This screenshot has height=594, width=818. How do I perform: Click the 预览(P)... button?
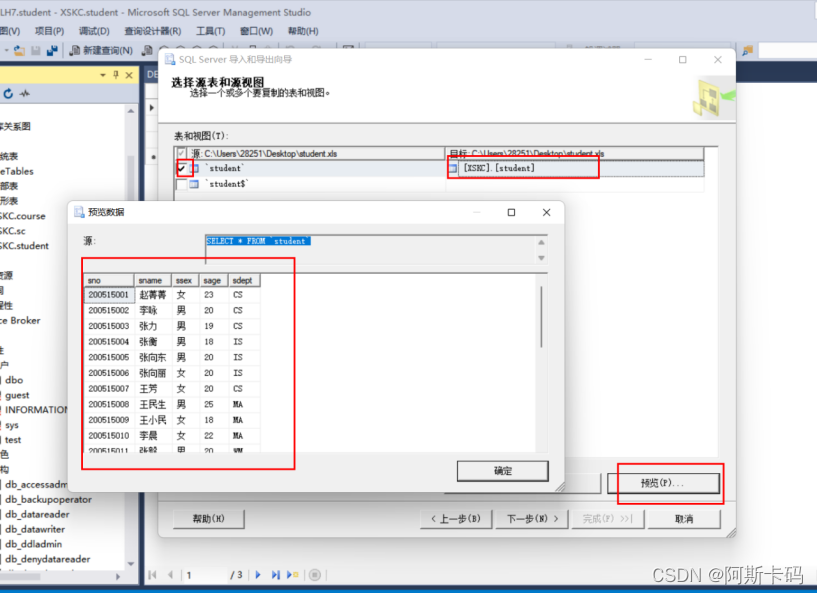[x=663, y=483]
